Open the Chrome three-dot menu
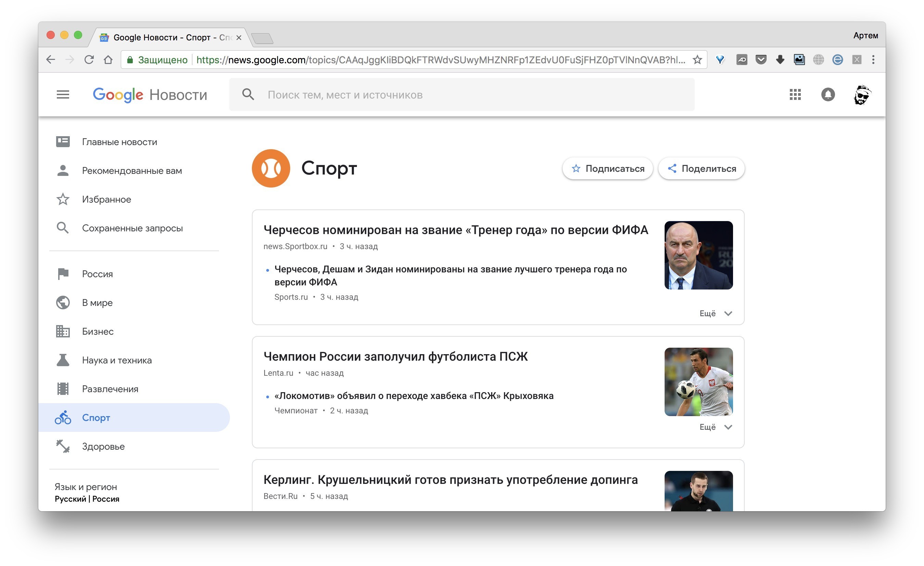 pos(873,59)
